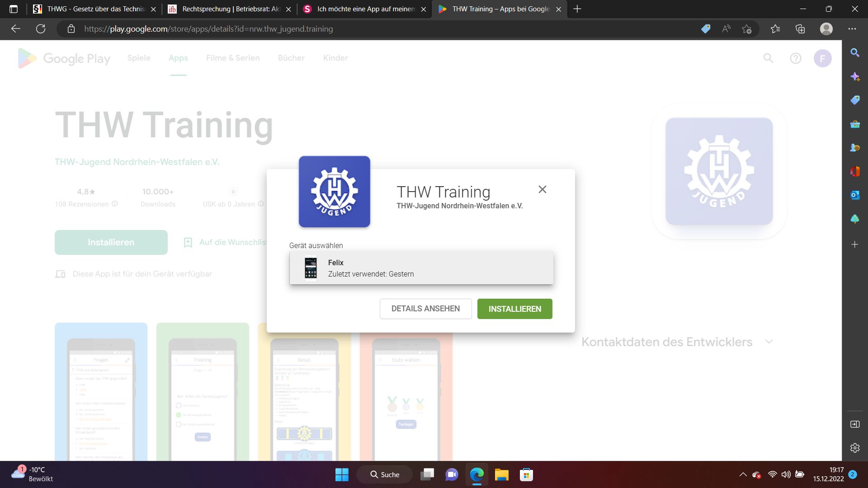Open system tray hidden icons chevron
Screen dimensions: 868x488
(743, 474)
